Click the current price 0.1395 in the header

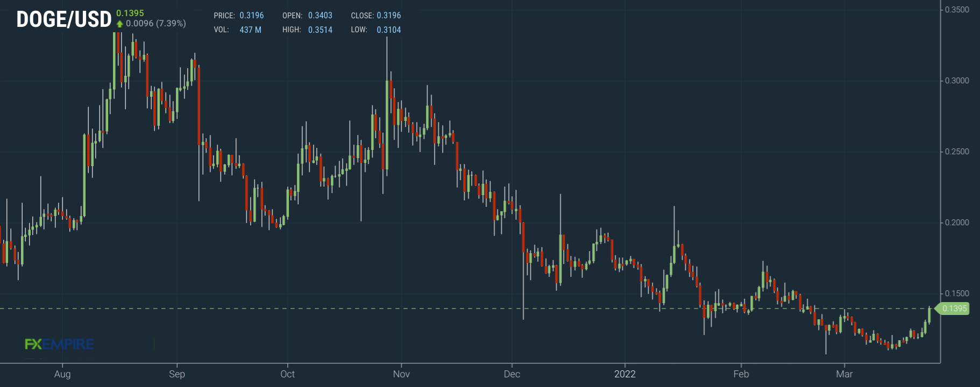[130, 13]
